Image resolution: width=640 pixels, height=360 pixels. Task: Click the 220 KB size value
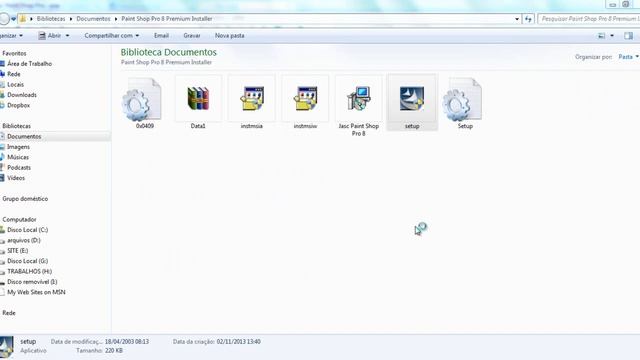[x=113, y=351]
